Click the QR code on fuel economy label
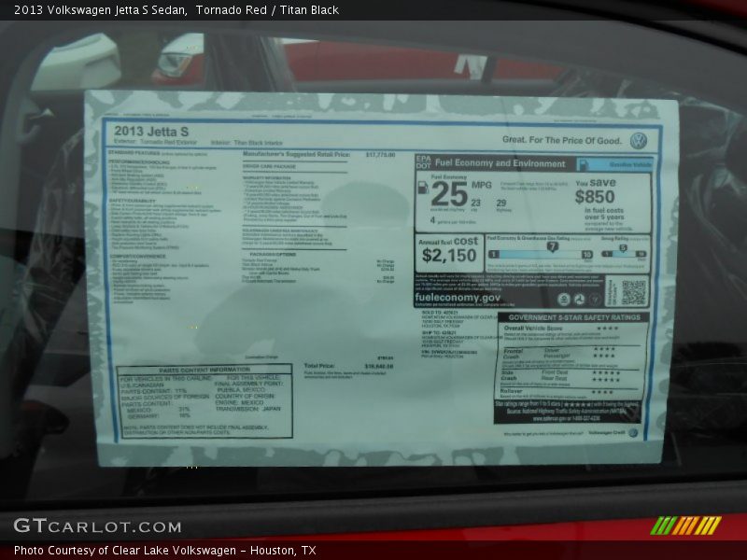The width and height of the screenshot is (747, 560). [634, 292]
